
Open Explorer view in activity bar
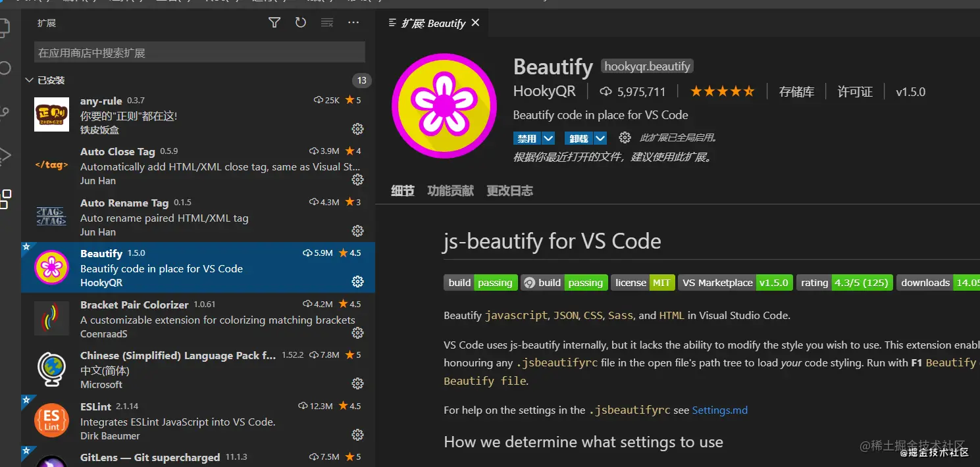click(x=5, y=27)
